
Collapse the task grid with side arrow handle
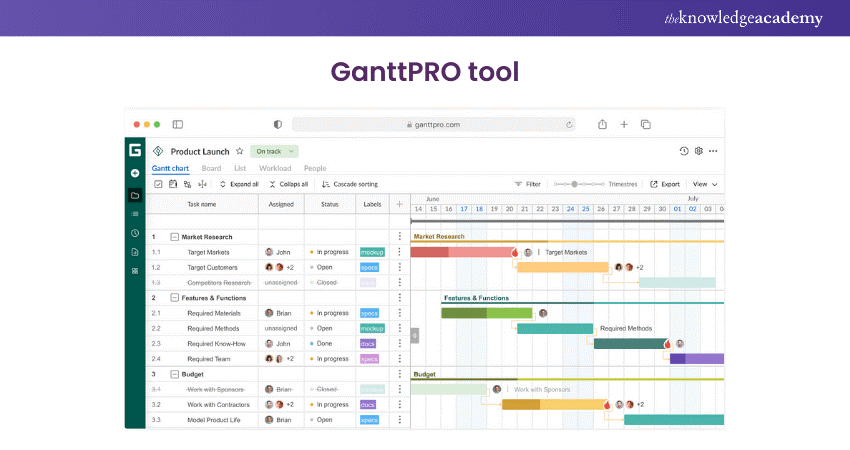click(415, 336)
